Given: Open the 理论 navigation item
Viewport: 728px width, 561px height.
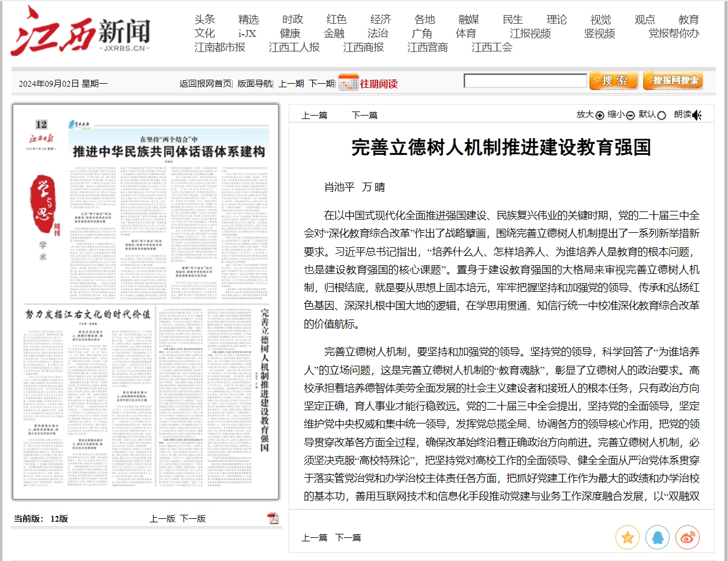Looking at the screenshot, I should 557,20.
